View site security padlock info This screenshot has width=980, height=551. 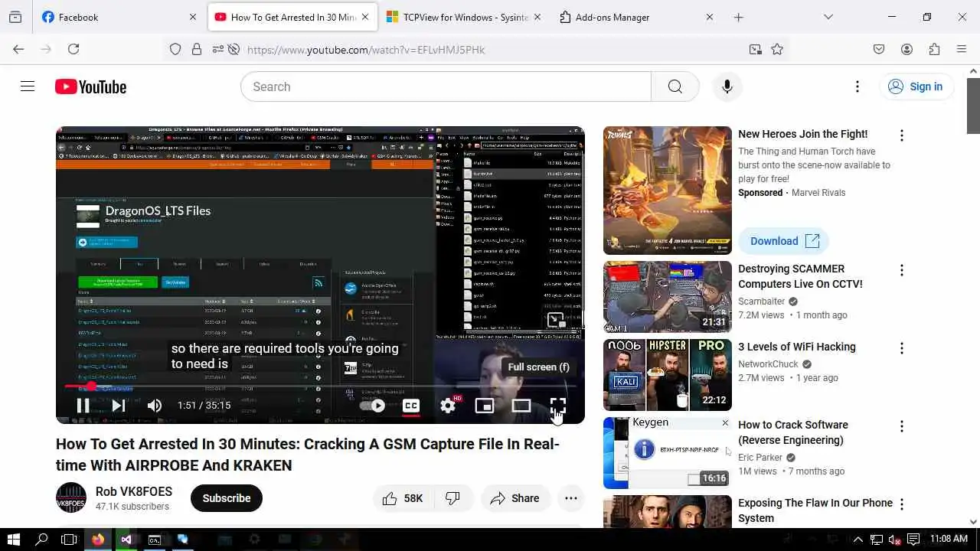(197, 49)
